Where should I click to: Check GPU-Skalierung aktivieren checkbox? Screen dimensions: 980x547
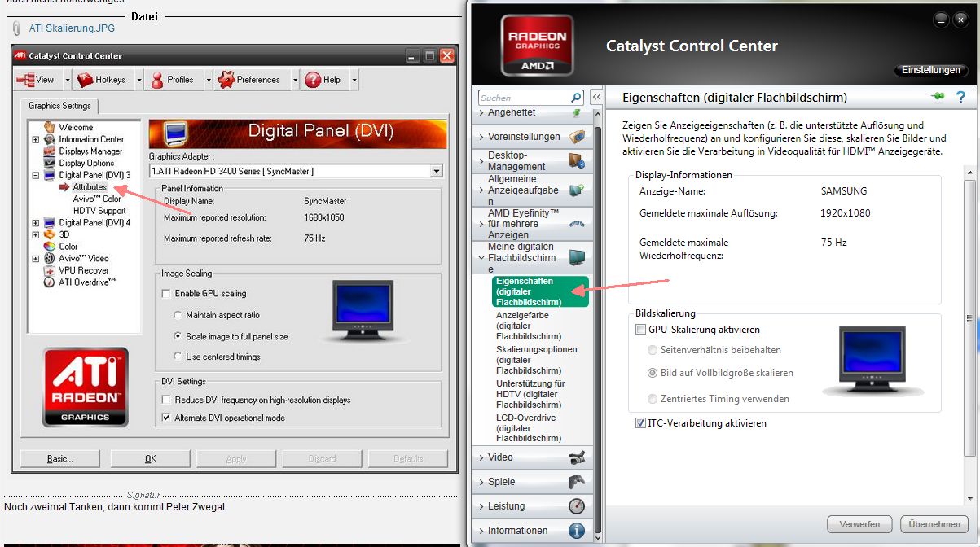click(x=640, y=330)
